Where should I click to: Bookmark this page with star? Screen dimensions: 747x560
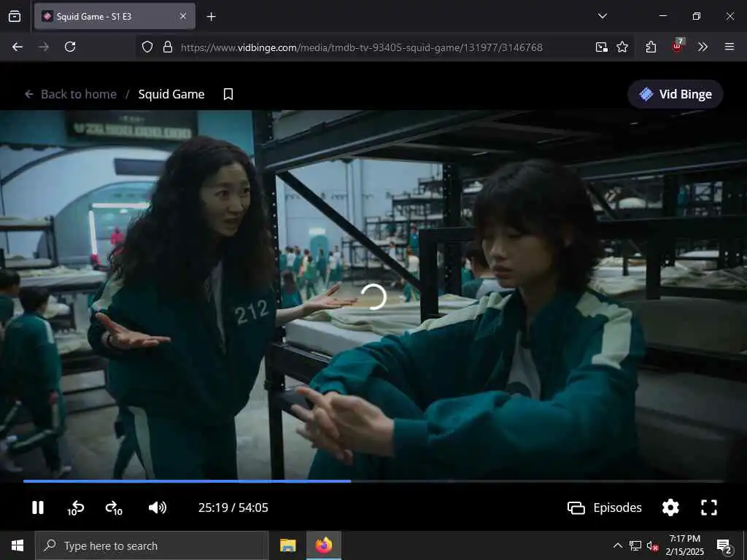tap(622, 47)
